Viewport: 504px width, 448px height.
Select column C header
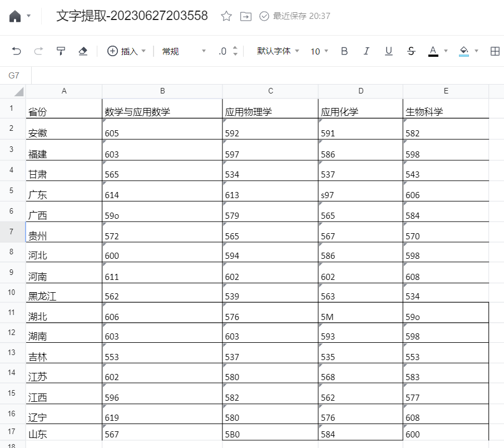click(x=270, y=91)
